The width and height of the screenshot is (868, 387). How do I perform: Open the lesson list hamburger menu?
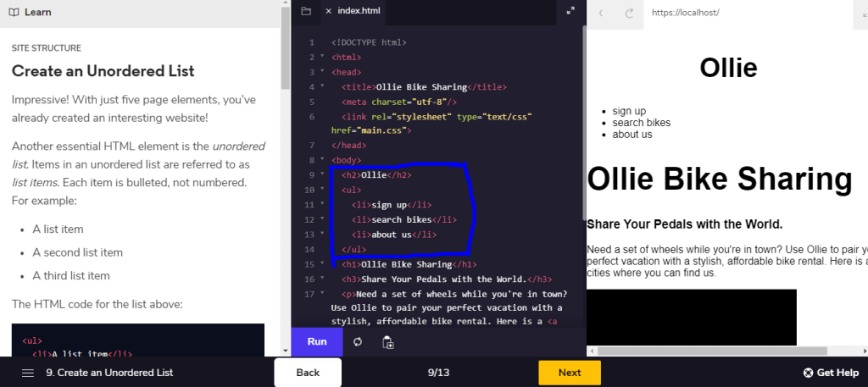pos(28,373)
